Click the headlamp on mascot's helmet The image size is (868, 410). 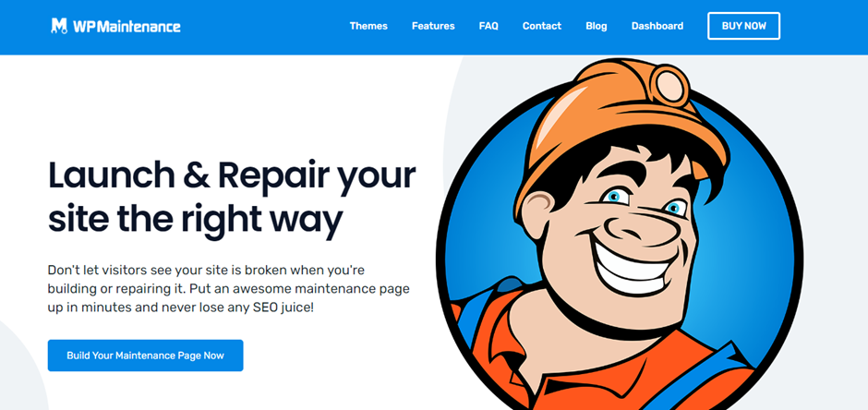(669, 86)
